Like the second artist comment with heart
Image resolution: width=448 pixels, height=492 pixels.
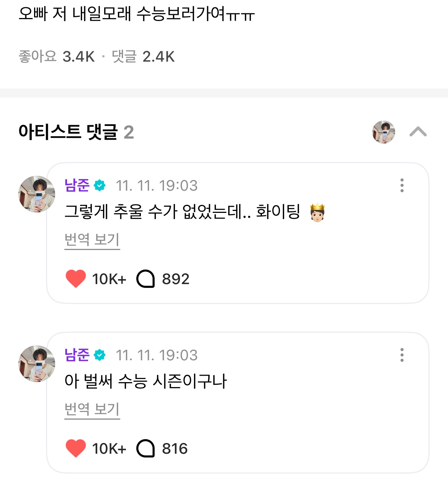[76, 448]
